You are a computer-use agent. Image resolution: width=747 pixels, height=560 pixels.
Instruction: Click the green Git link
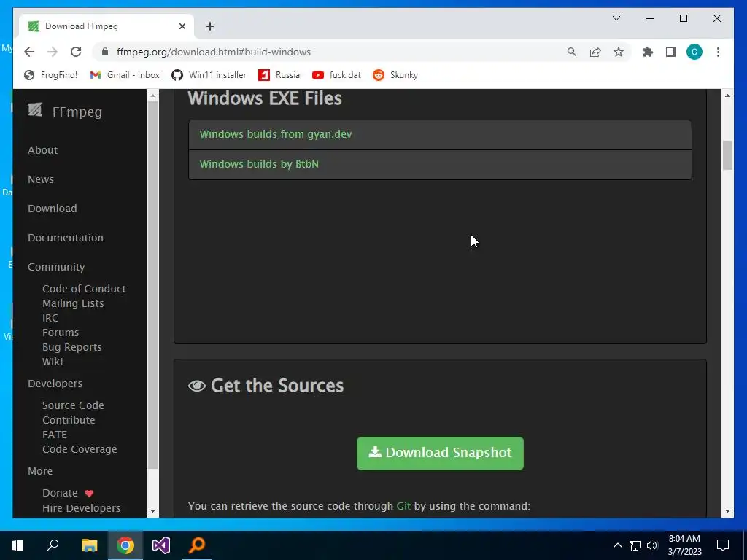403,506
